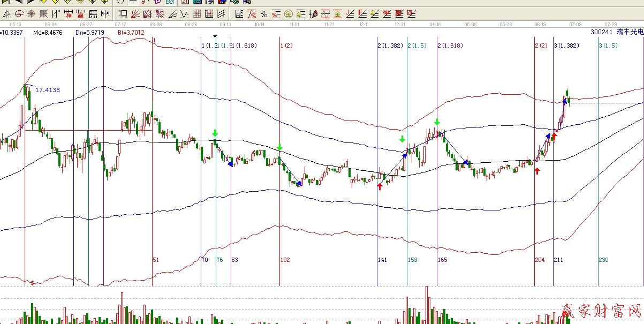Select the red F angle lines tool
Image resolution: width=644 pixels, height=324 pixels.
tap(362, 14)
